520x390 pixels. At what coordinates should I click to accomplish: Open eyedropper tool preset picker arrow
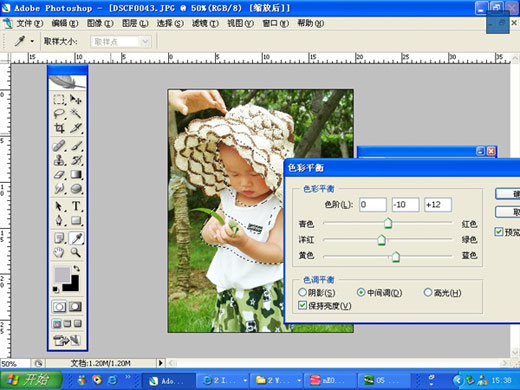tap(32, 42)
